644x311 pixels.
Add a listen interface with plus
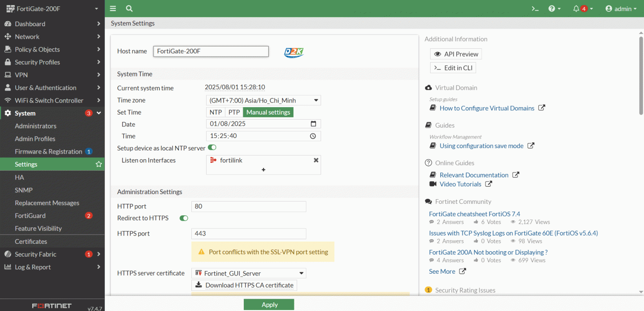pos(264,170)
